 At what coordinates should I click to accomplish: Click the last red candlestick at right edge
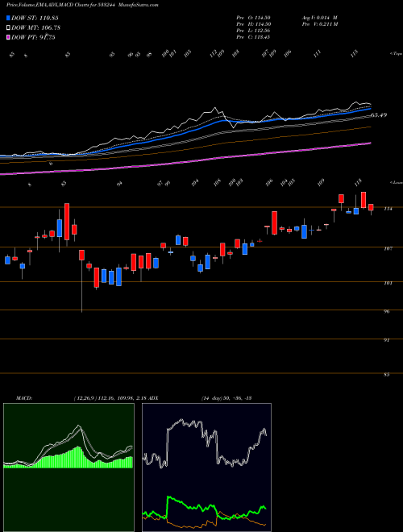(x=371, y=208)
